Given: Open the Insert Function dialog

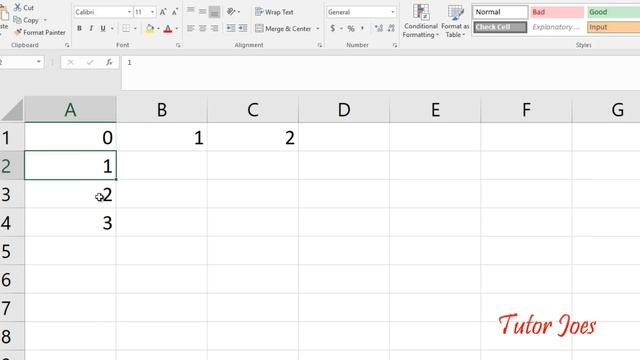Looking at the screenshot, I should tap(109, 62).
